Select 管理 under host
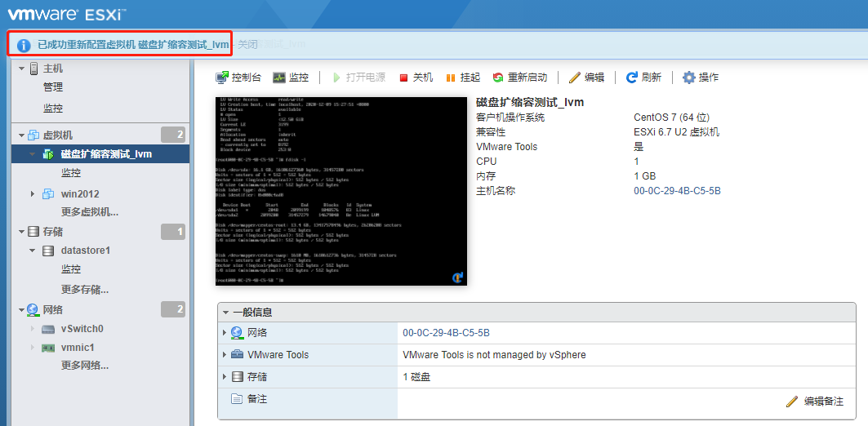 point(53,87)
